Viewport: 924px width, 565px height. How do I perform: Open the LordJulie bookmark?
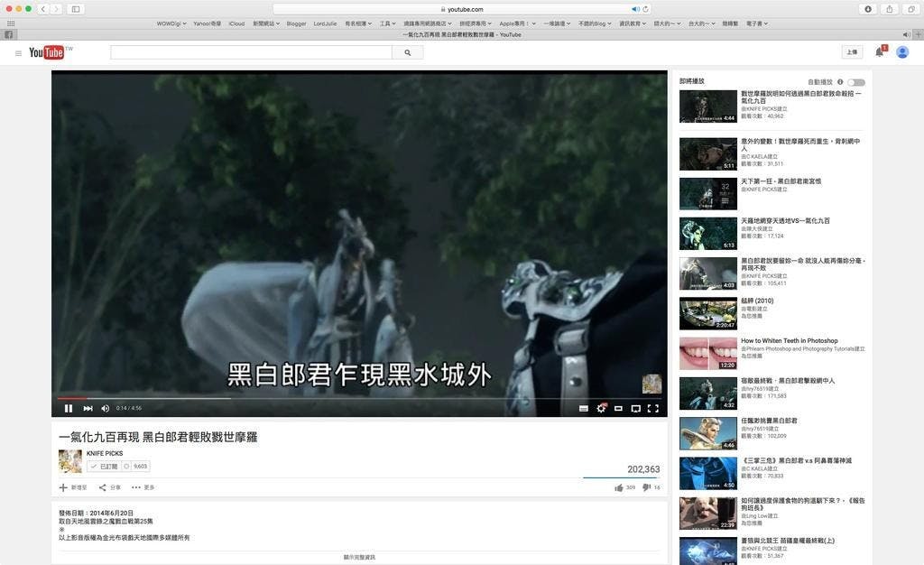(325, 23)
